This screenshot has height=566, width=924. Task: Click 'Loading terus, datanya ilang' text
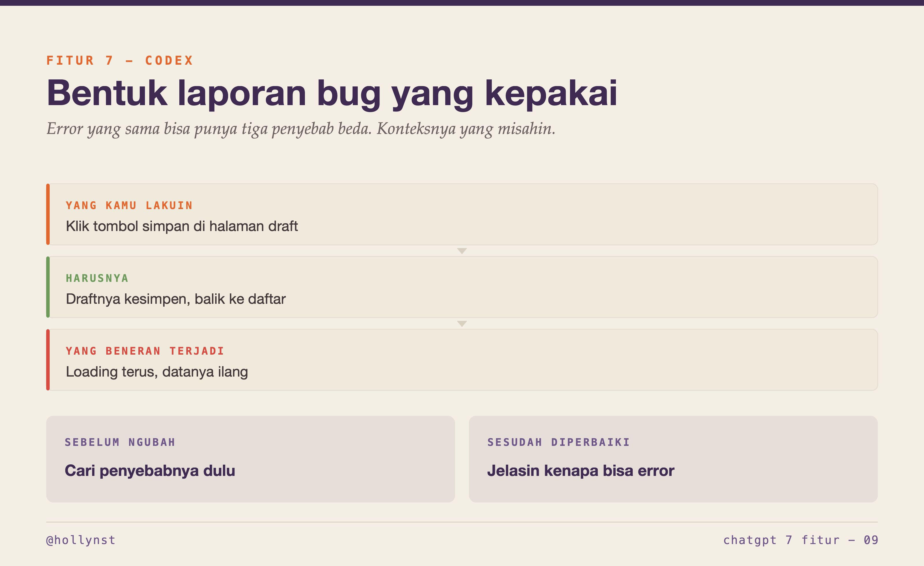point(157,372)
